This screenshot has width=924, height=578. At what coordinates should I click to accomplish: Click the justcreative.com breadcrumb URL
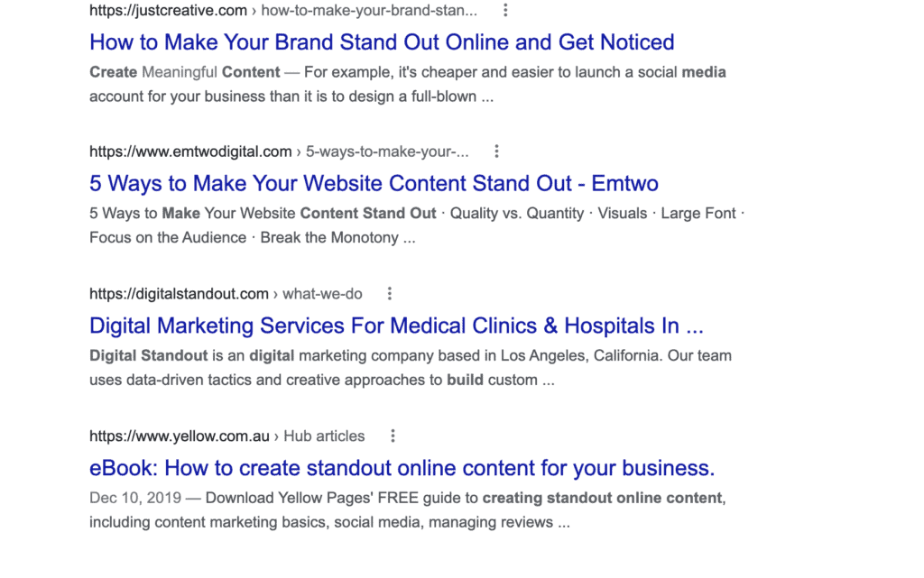[167, 10]
